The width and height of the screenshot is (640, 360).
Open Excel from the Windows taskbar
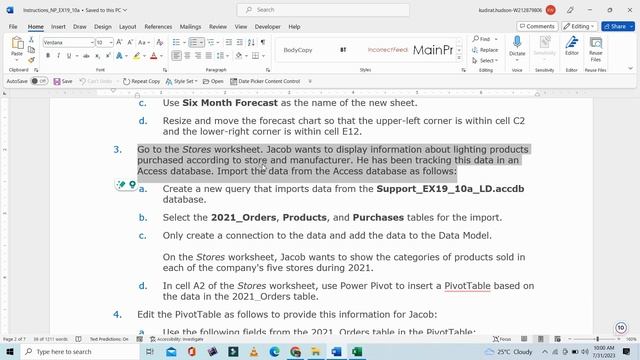[x=357, y=351]
